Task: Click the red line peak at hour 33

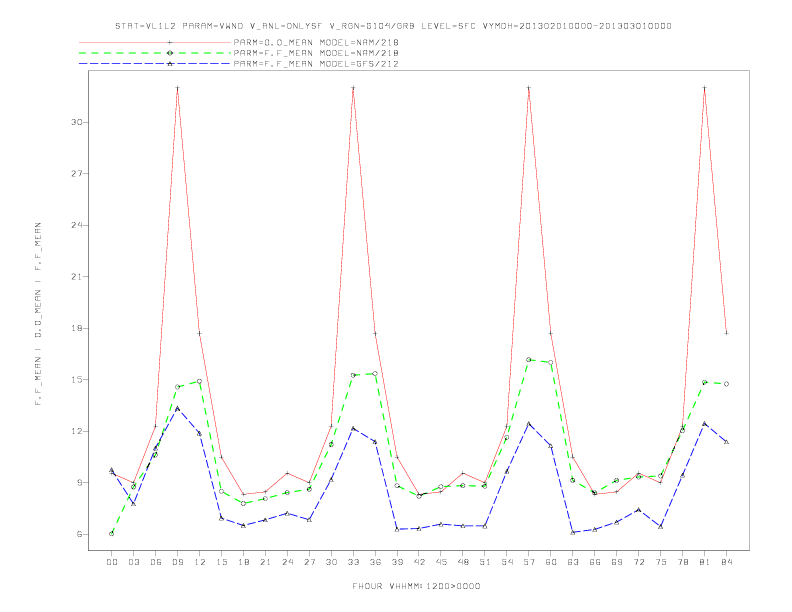Action: point(353,88)
